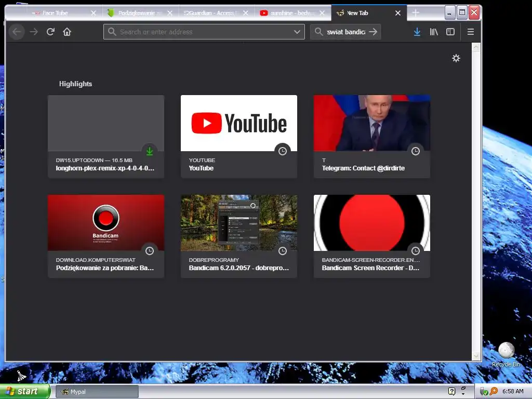532x399 pixels.
Task: Click the clock badge on Bandicam Recorder tile
Action: click(416, 251)
